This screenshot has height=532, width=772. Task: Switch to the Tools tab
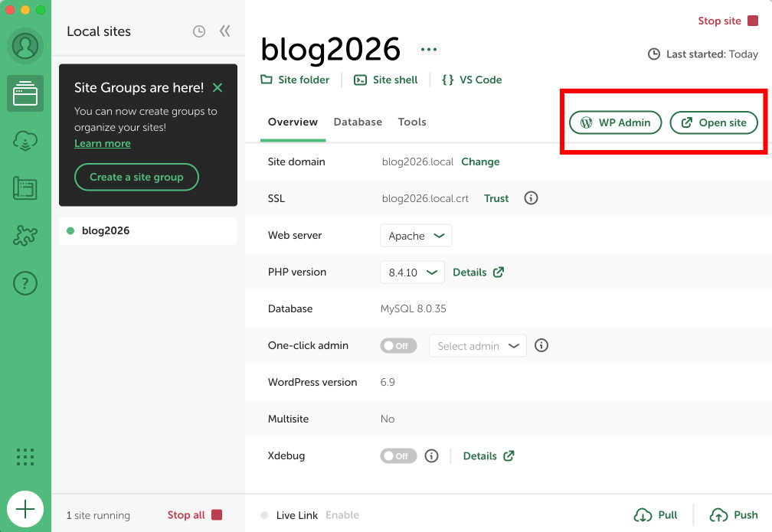(x=412, y=122)
